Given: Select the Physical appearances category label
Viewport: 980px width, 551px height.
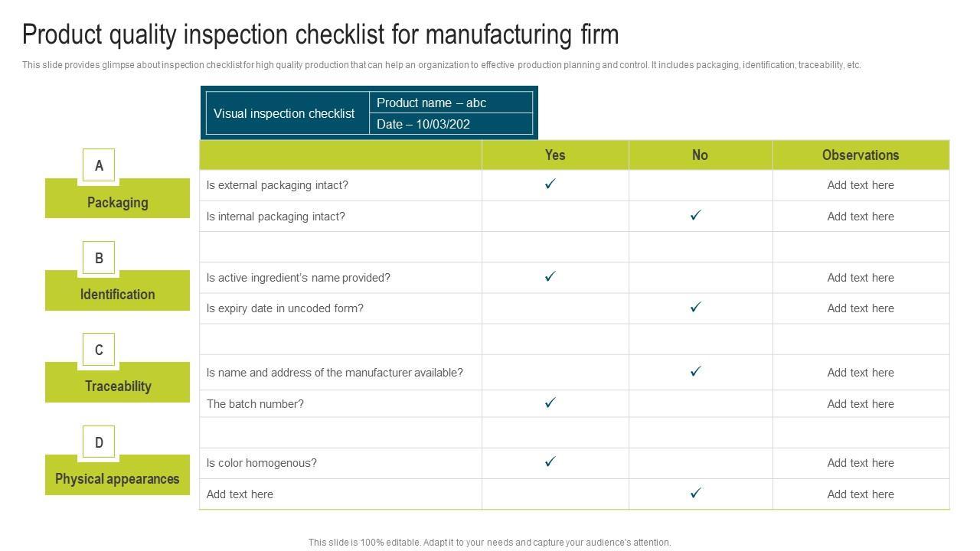Looking at the screenshot, I should [117, 479].
